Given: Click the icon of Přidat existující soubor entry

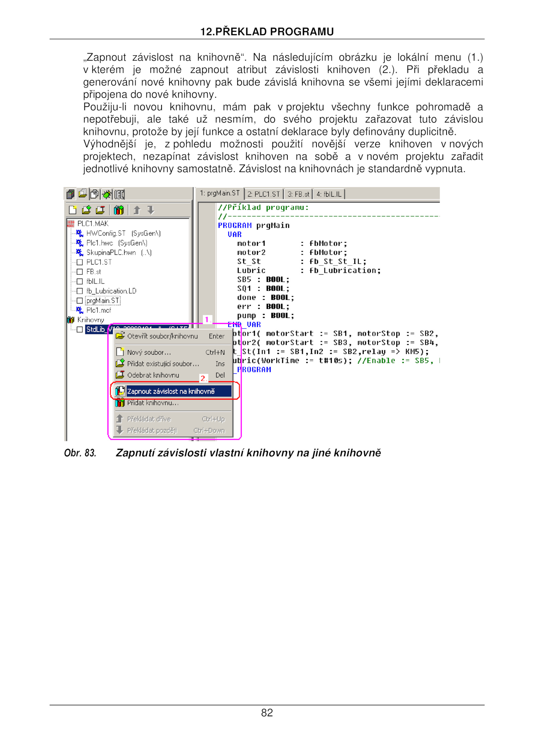Looking at the screenshot, I should coord(120,363).
